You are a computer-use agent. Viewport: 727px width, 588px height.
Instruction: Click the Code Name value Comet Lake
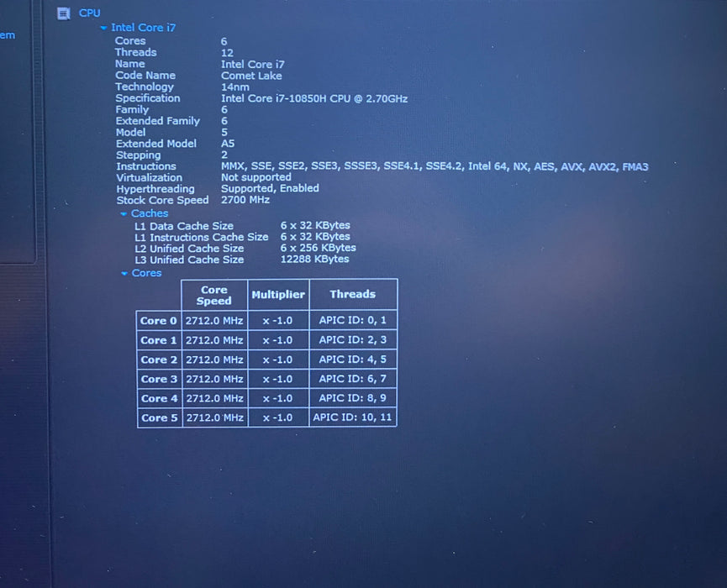tap(251, 76)
